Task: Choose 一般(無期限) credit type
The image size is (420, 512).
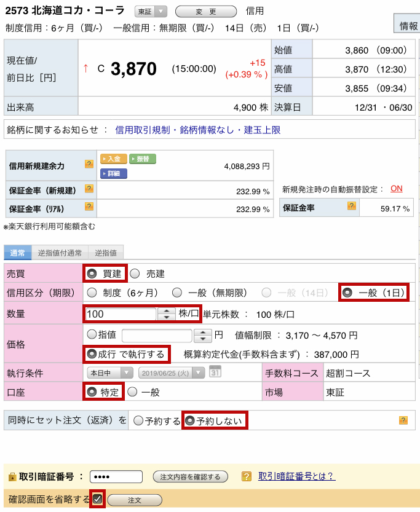Action: tap(177, 293)
